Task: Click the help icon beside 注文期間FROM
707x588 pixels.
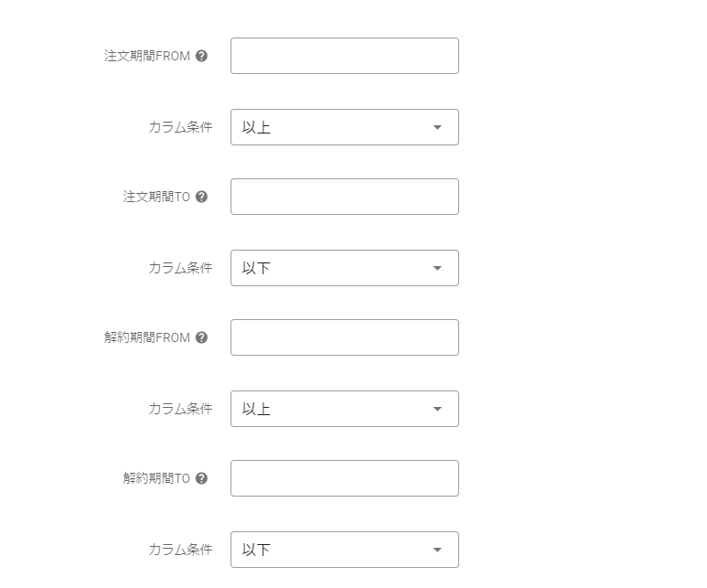Action: click(202, 56)
